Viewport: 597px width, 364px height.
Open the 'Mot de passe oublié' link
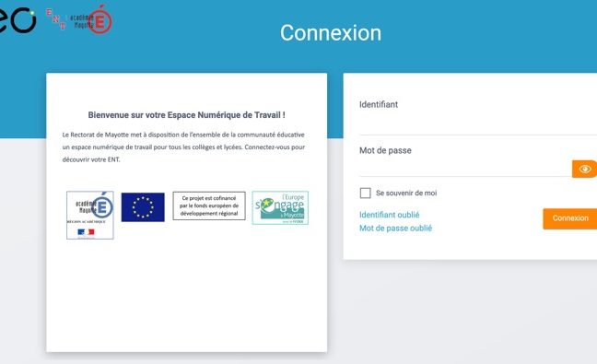click(x=395, y=228)
